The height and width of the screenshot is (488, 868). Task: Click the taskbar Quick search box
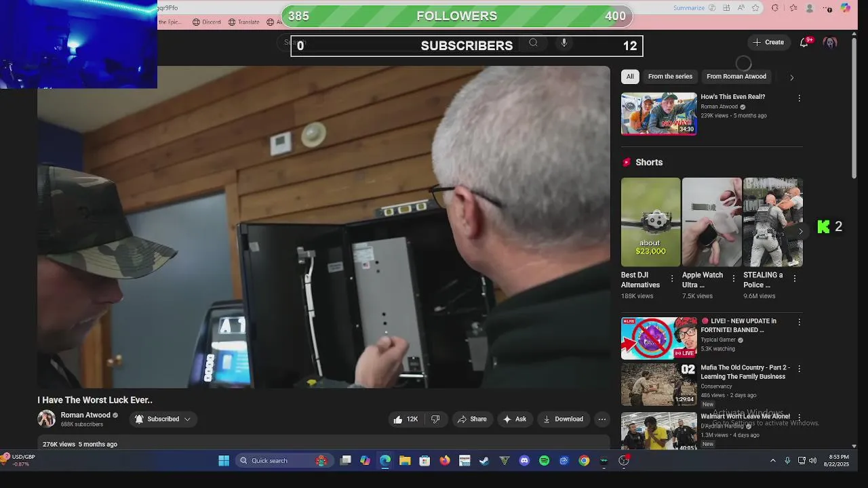pyautogui.click(x=283, y=461)
